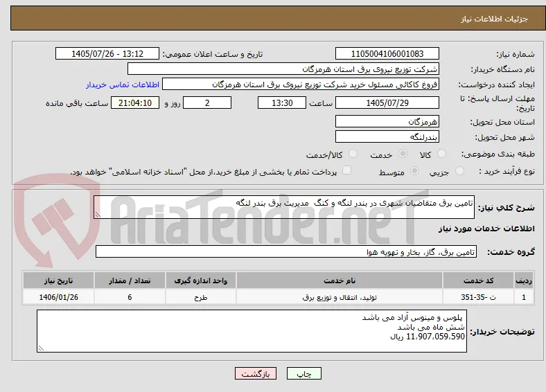Click the request creator field
Viewport: 546px width, 392px height.
tap(301, 84)
